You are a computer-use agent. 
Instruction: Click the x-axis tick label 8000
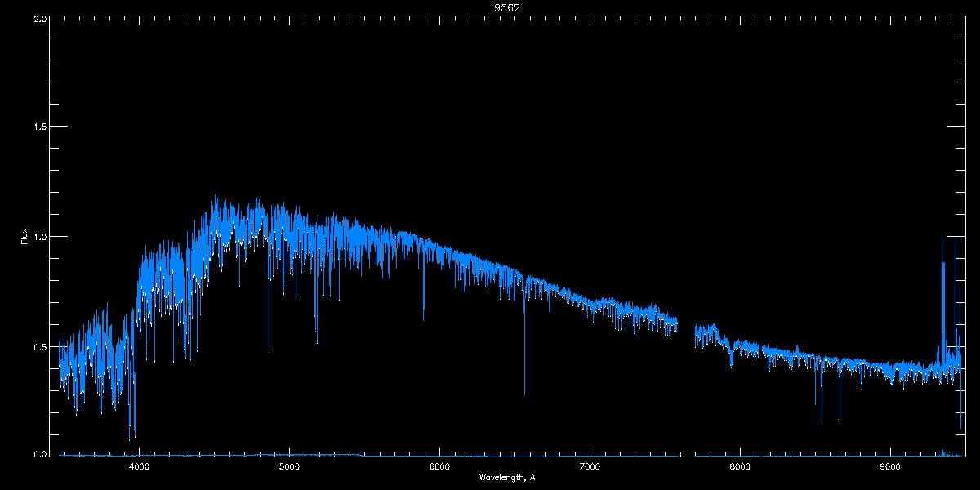[x=740, y=467]
